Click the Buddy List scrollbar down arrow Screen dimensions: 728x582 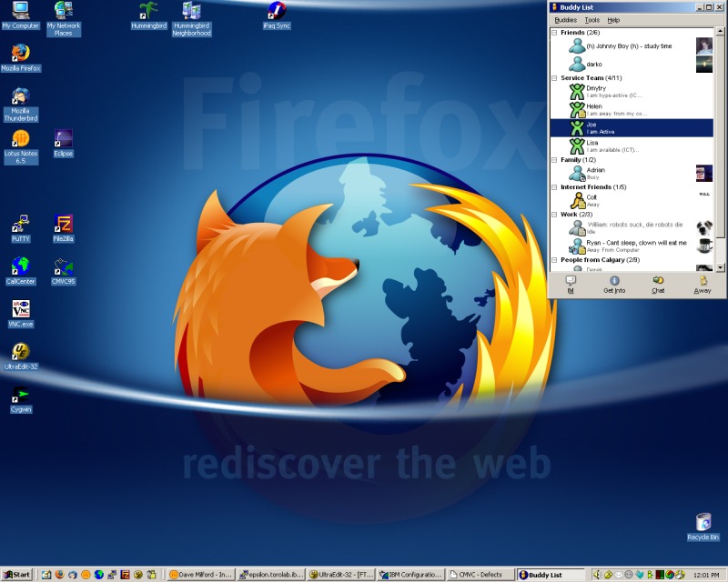point(721,264)
